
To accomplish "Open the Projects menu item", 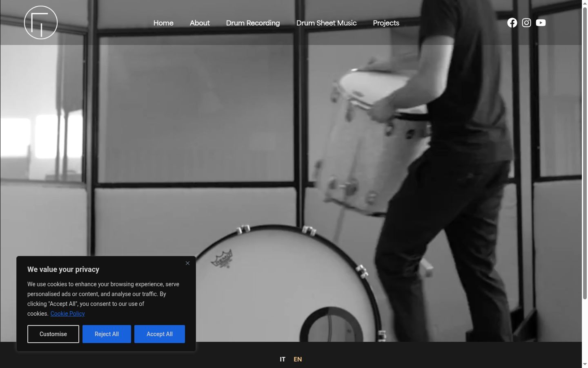I will (x=386, y=23).
